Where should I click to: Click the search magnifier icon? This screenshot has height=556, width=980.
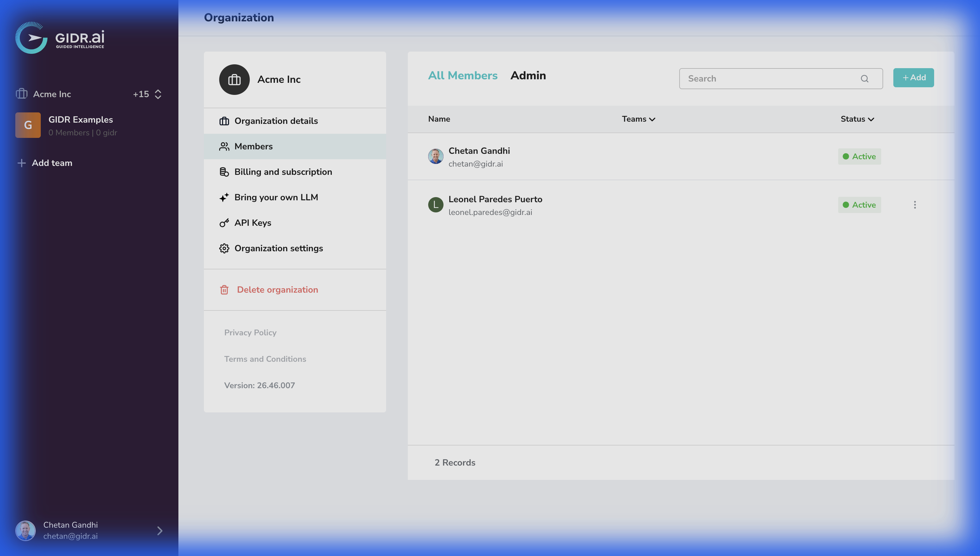tap(865, 79)
